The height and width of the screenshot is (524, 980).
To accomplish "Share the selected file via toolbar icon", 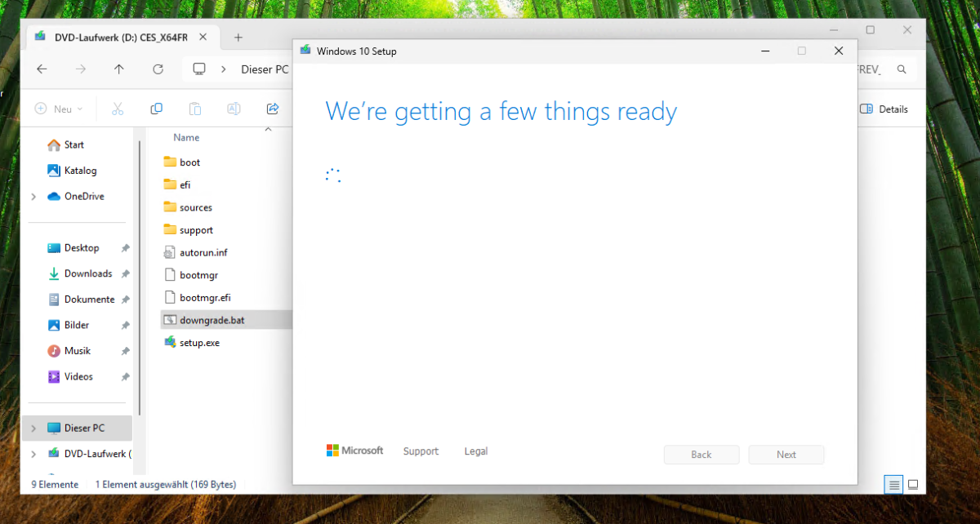I will click(273, 109).
